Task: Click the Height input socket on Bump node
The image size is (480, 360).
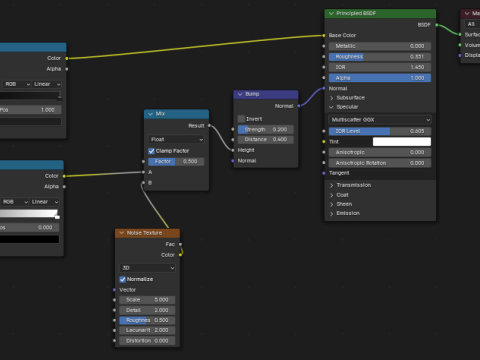Action: pyautogui.click(x=233, y=150)
